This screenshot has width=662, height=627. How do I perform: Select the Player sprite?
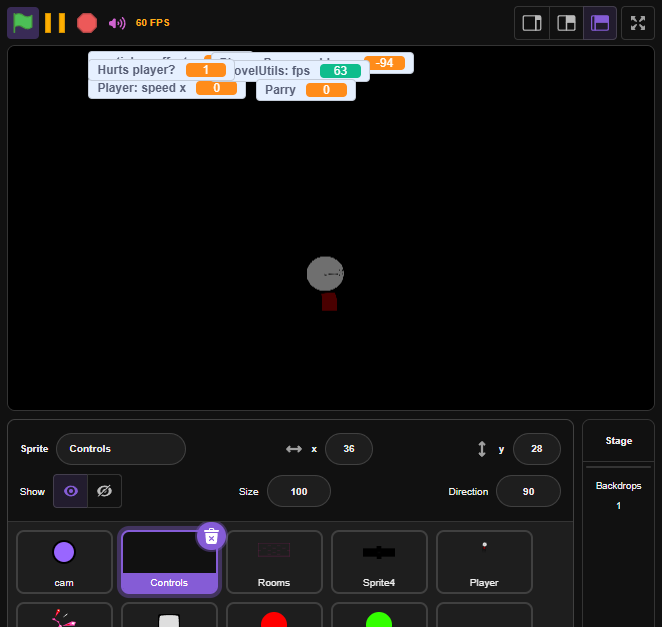tap(484, 562)
